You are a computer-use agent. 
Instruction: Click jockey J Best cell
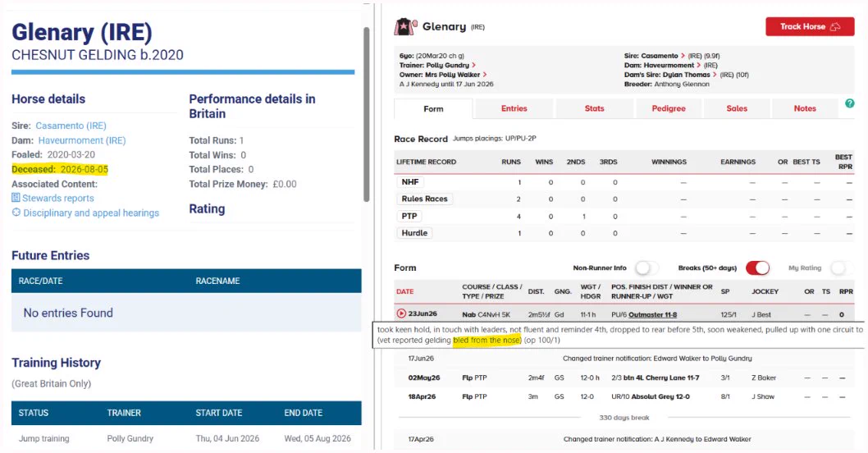click(761, 314)
